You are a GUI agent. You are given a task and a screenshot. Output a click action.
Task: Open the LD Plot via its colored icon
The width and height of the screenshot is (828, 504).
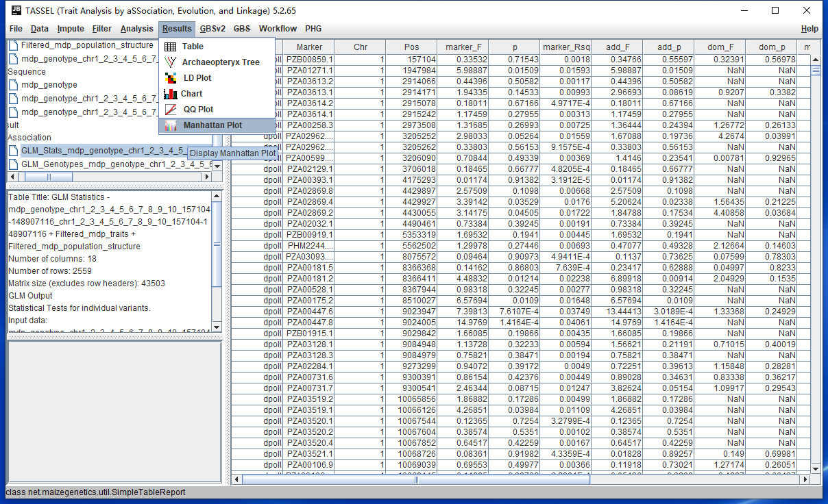(169, 78)
